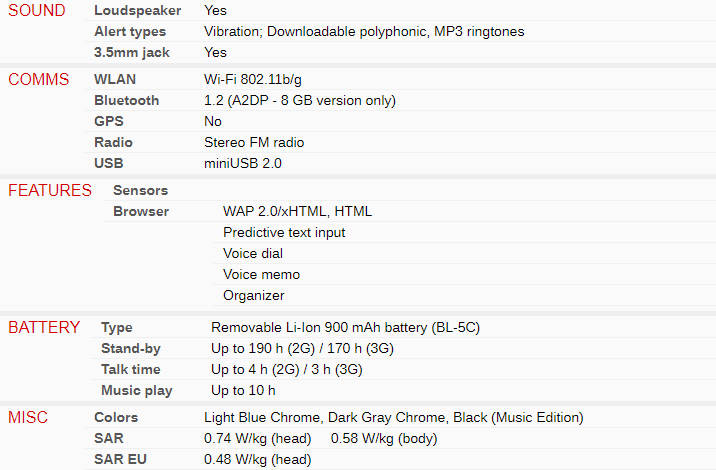
Task: Open the battery Type label
Action: pyautogui.click(x=117, y=327)
